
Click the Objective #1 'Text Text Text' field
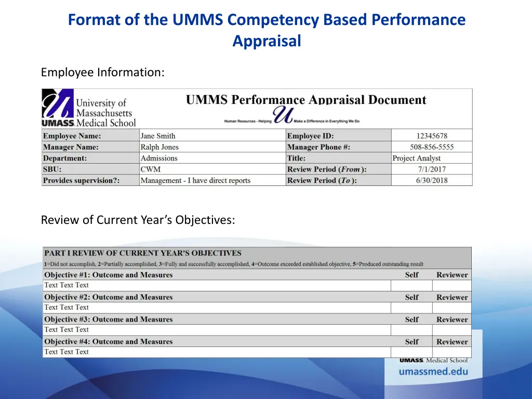tap(217, 285)
